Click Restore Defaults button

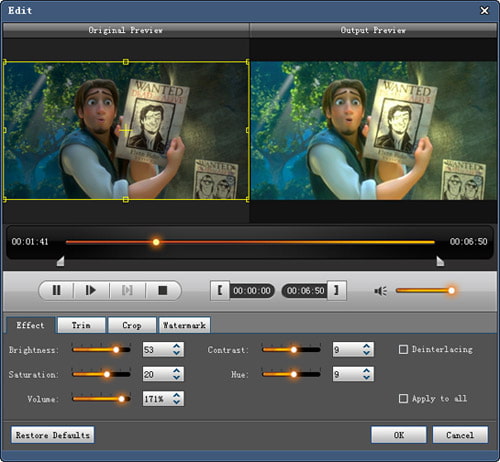53,435
